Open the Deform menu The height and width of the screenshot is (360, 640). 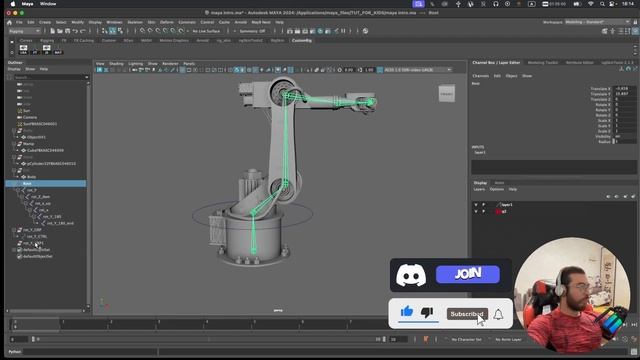pyautogui.click(x=167, y=22)
